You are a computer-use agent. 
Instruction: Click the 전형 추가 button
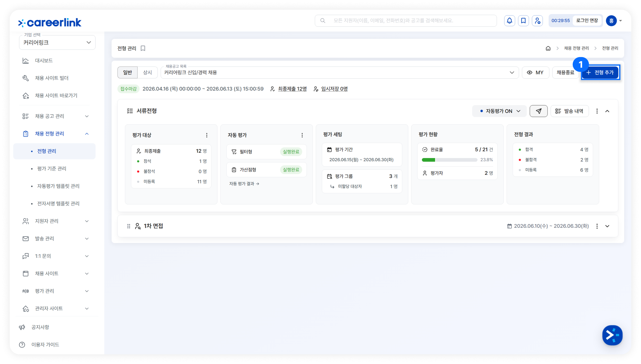(600, 73)
